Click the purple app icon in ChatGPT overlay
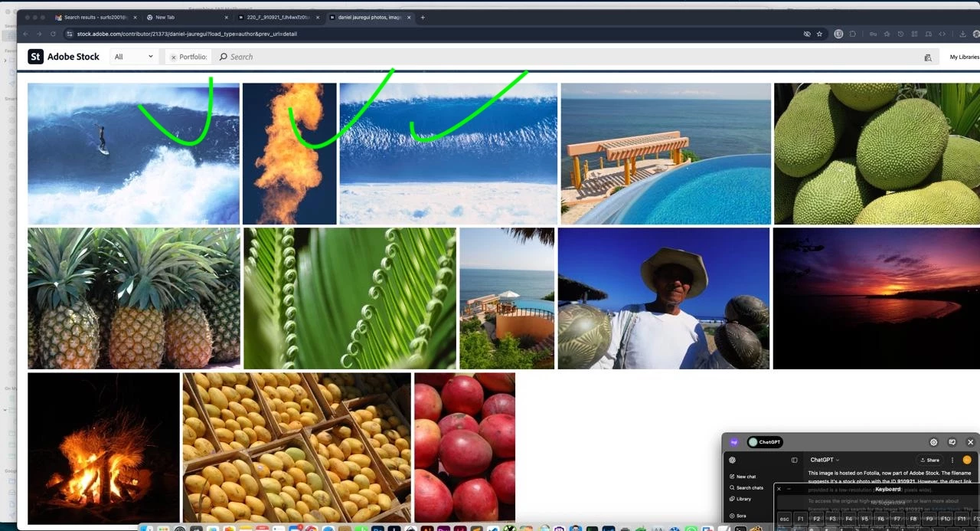The width and height of the screenshot is (980, 531). coord(734,442)
